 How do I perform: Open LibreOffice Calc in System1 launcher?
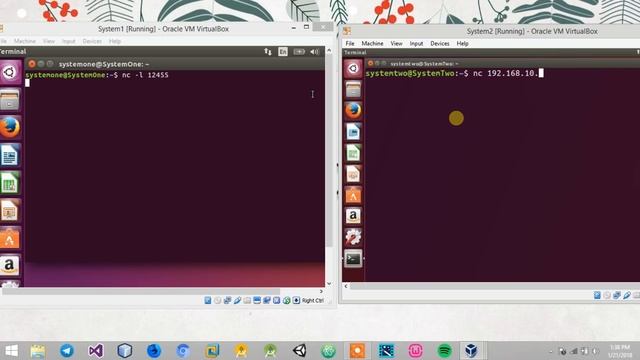pos(10,183)
